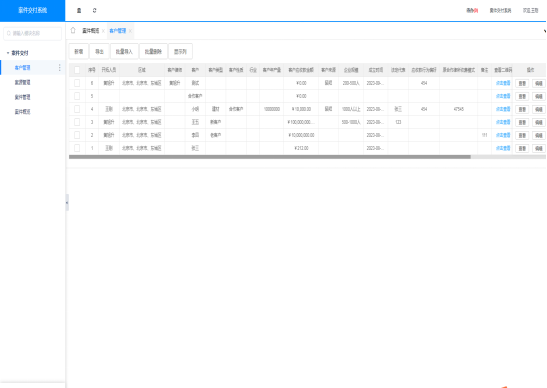Click the 查看 button in row 2

point(522,135)
